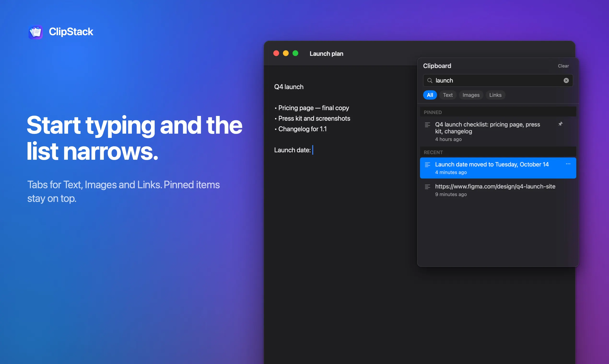609x364 pixels.
Task: Click the Tabs for Text, Images and Links subtitle
Action: pyautogui.click(x=123, y=192)
